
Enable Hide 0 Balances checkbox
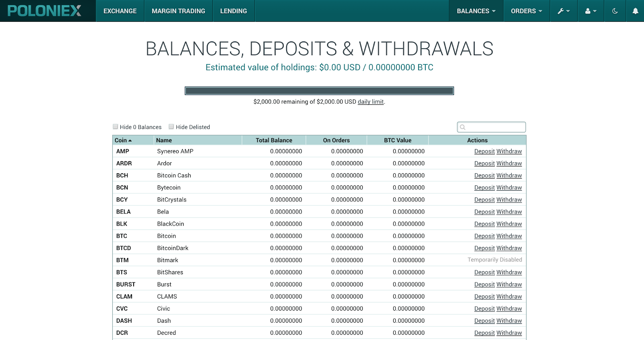coord(116,126)
